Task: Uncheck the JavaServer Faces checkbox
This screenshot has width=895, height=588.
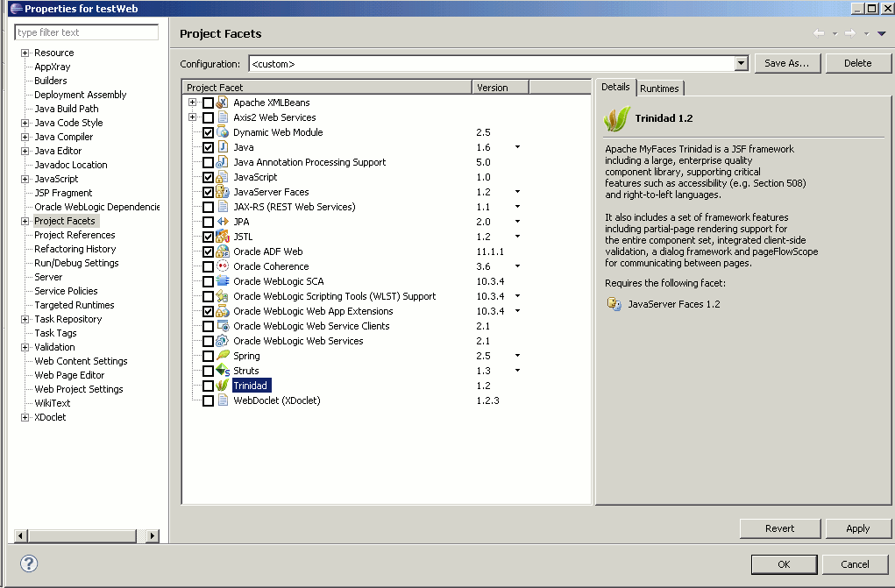Action: tap(209, 192)
